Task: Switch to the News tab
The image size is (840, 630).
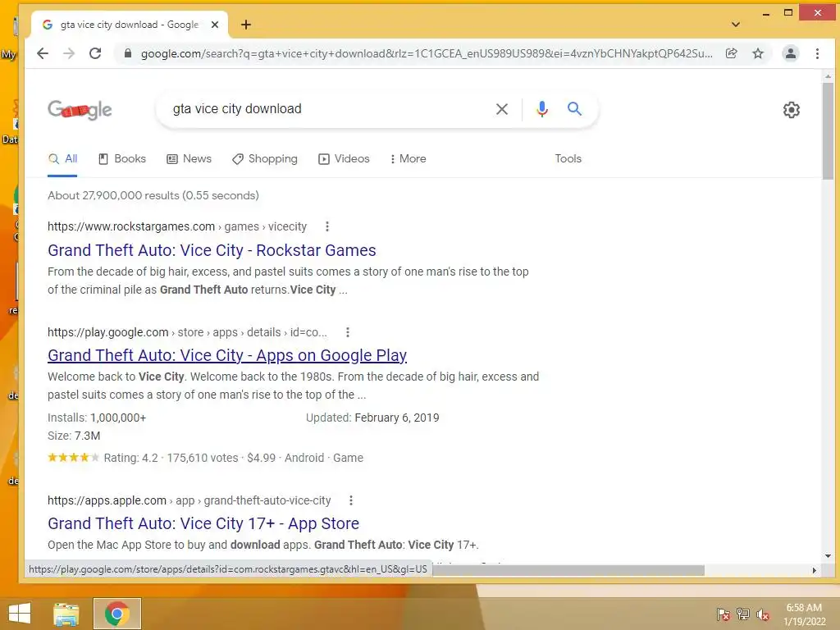Action: pyautogui.click(x=189, y=159)
